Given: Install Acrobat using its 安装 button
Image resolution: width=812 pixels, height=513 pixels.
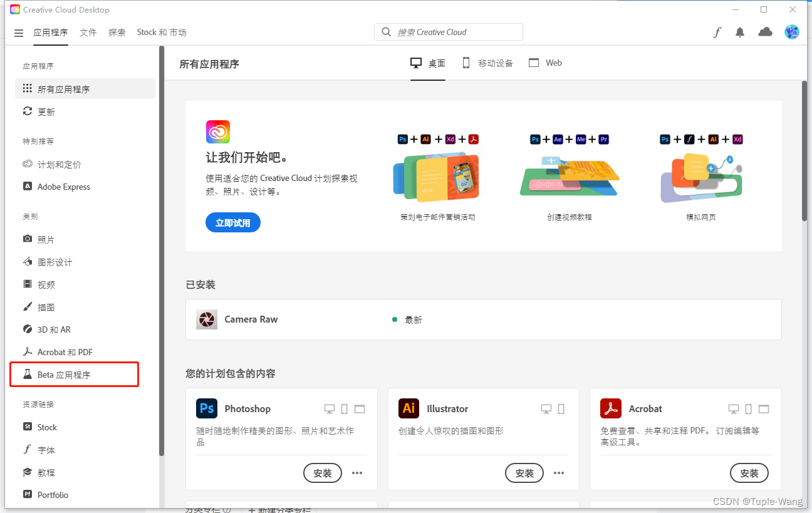Looking at the screenshot, I should click(x=749, y=473).
